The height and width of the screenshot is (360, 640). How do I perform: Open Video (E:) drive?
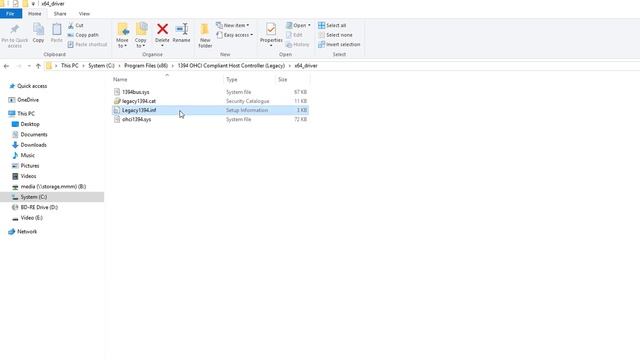click(31, 218)
